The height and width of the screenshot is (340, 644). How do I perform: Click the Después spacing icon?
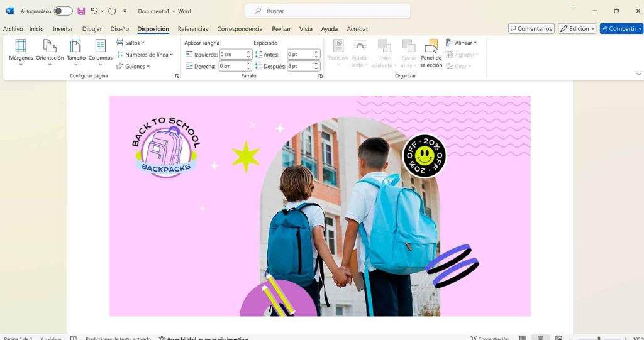click(258, 66)
